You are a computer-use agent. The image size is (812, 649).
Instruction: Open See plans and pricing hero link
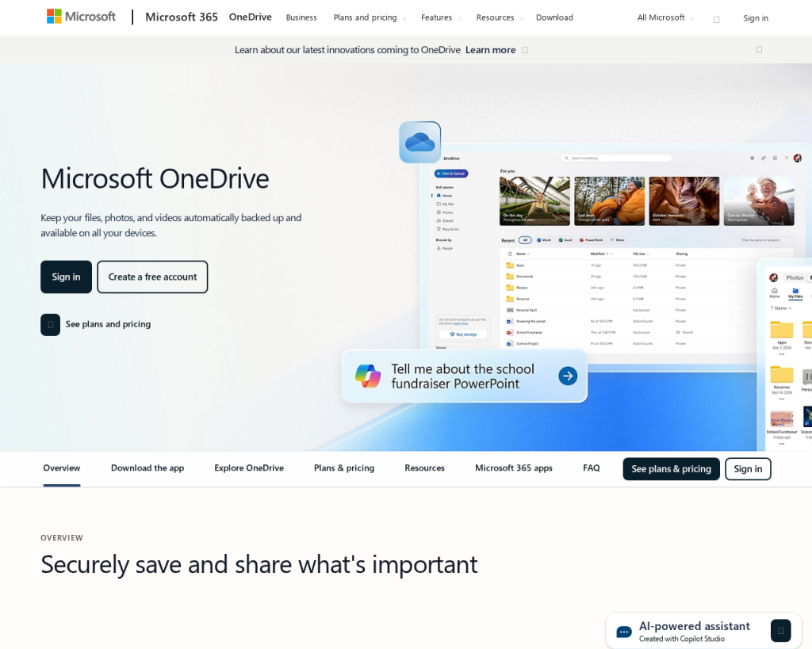108,324
